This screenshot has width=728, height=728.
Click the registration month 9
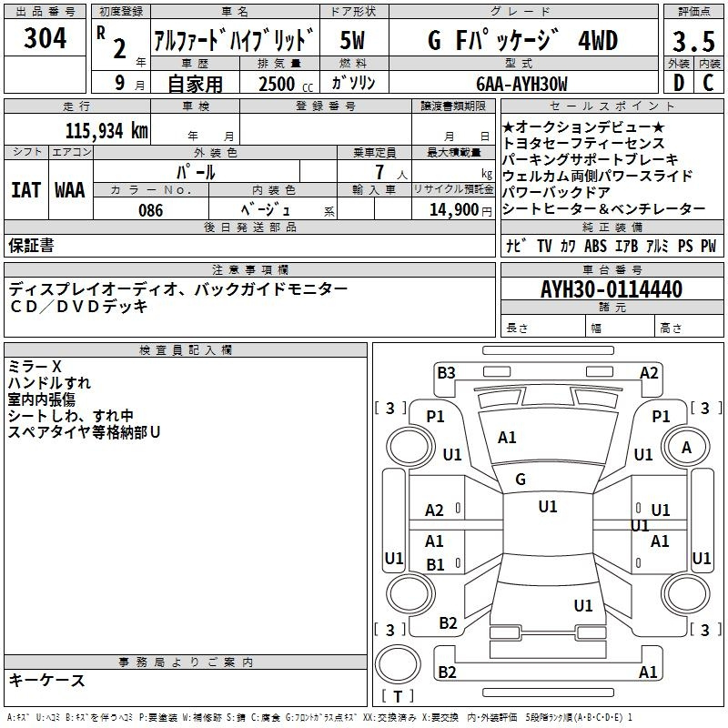coord(120,83)
